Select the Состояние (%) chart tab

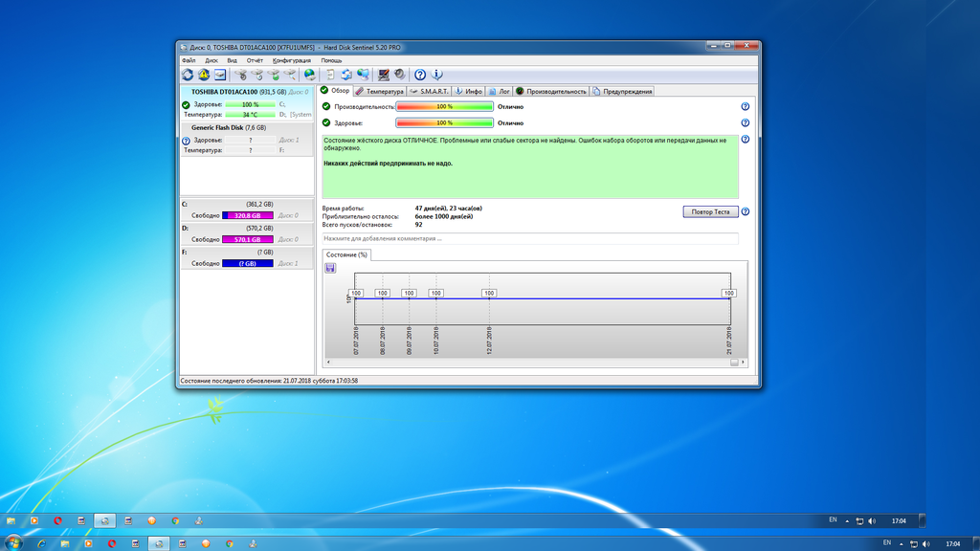tap(346, 254)
